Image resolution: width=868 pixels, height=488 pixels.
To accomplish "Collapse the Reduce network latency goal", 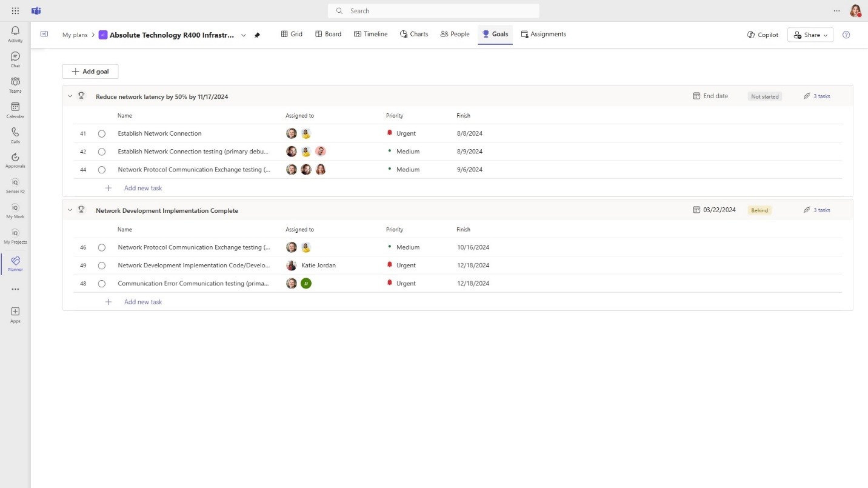I will 70,96.
